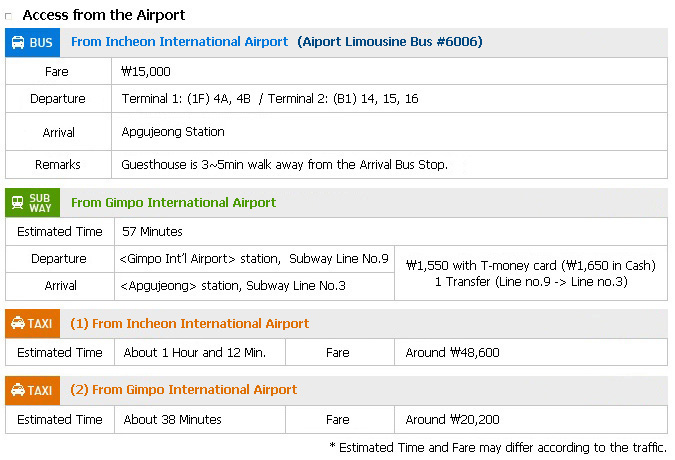Screen dimensions: 675x460
Task: Click the Terminal 1 and Terminal 2 departure cell
Action: point(389,99)
